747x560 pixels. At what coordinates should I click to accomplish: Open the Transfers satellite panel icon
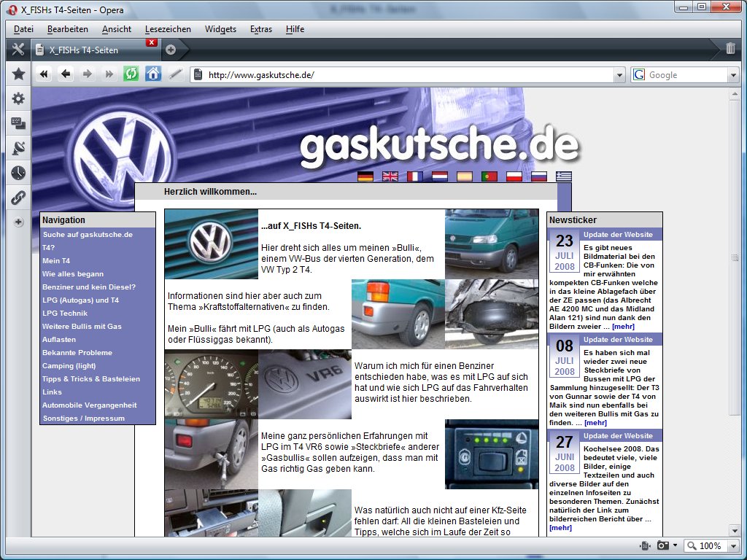18,148
